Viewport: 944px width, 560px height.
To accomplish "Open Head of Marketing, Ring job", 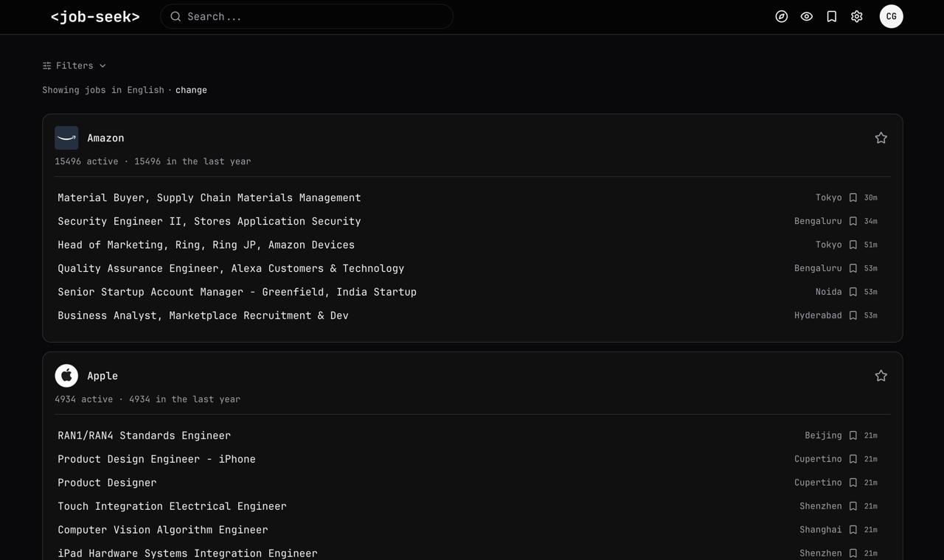I will coord(206,245).
